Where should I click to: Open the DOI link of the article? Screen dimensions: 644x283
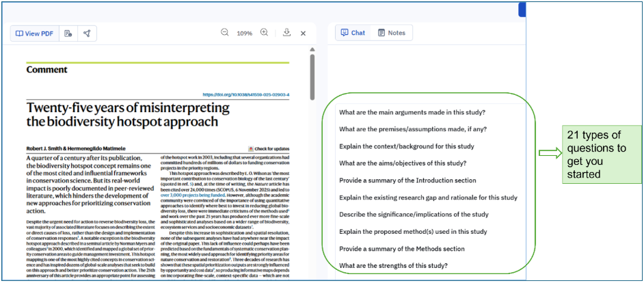[x=245, y=95]
